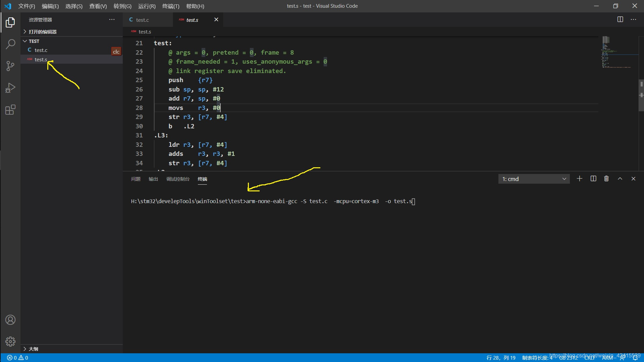The width and height of the screenshot is (644, 362).
Task: Click the 制表符长度: 4 indentation setting
Action: coord(537,358)
